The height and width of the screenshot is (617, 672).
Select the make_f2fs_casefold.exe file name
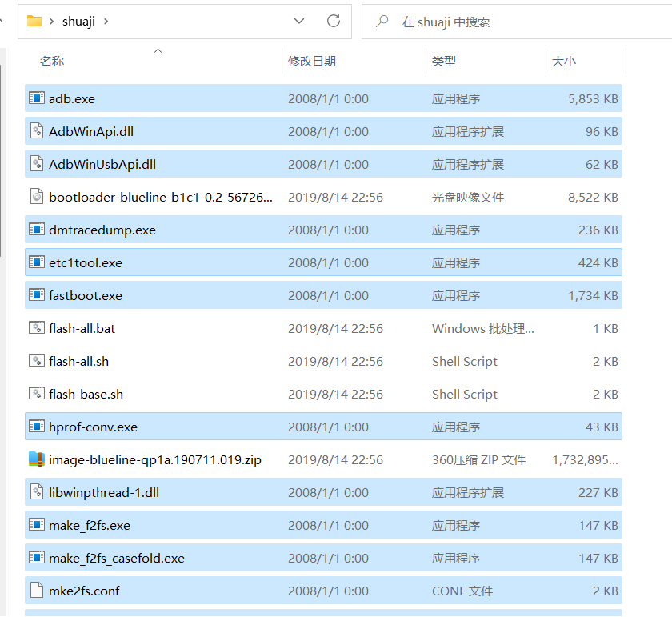[117, 559]
